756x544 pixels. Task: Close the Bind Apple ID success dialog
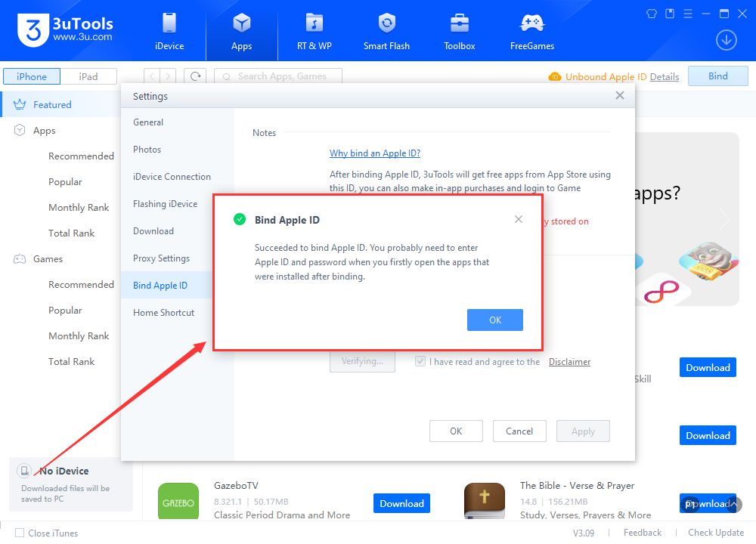(519, 219)
